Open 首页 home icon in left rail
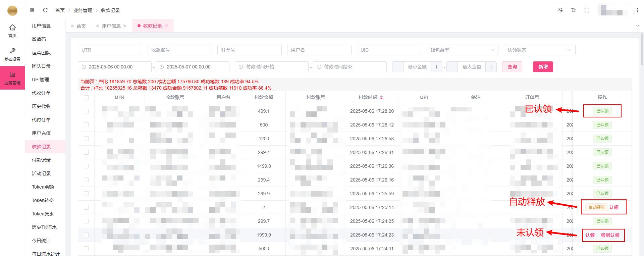 (x=12, y=30)
